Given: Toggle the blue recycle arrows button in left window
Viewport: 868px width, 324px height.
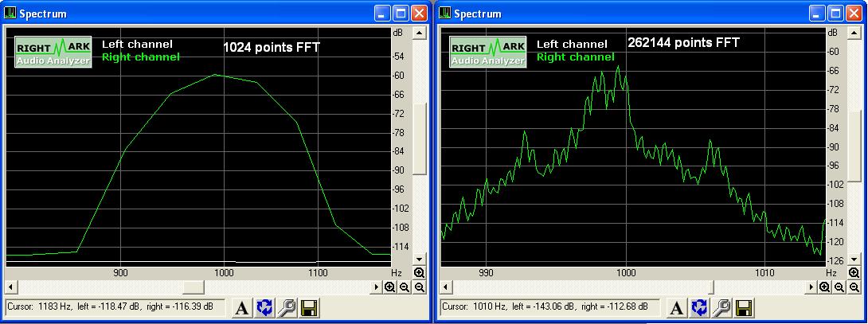Looking at the screenshot, I should (x=264, y=308).
